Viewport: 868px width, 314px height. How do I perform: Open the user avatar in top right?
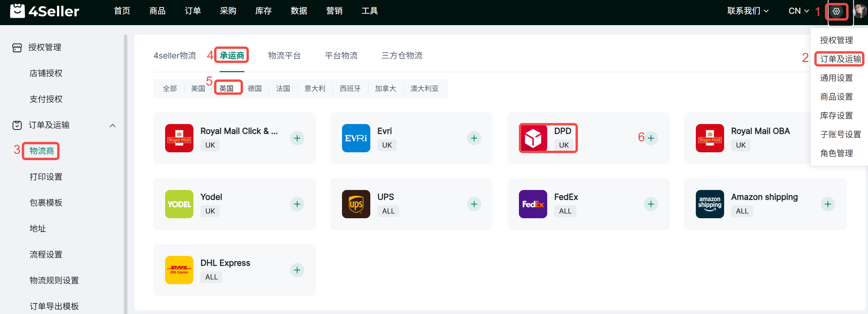click(x=859, y=11)
